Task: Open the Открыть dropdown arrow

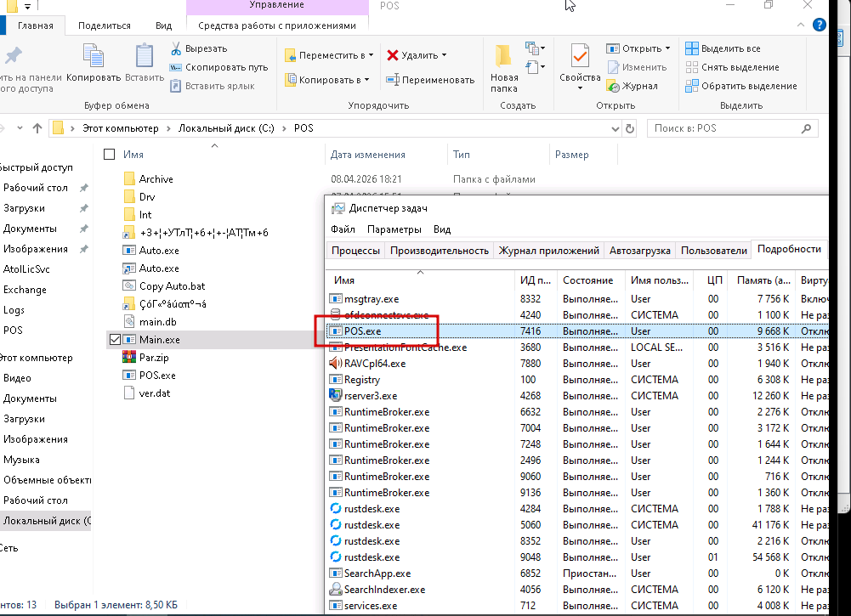Action: pyautogui.click(x=667, y=48)
